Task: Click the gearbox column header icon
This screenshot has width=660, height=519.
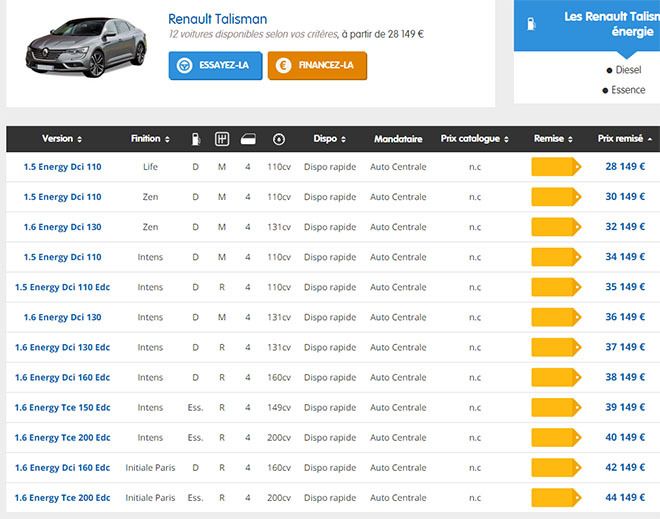Action: pyautogui.click(x=222, y=139)
